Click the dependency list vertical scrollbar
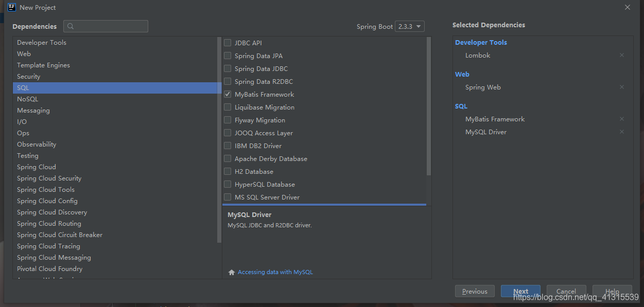644x307 pixels. (429, 106)
